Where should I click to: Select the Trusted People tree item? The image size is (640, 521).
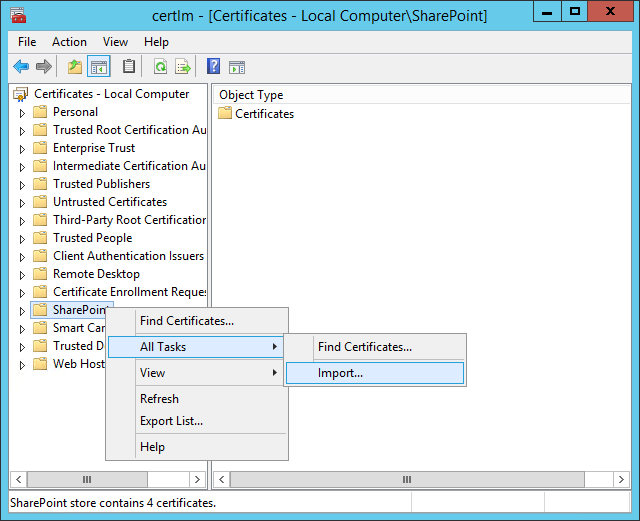93,238
